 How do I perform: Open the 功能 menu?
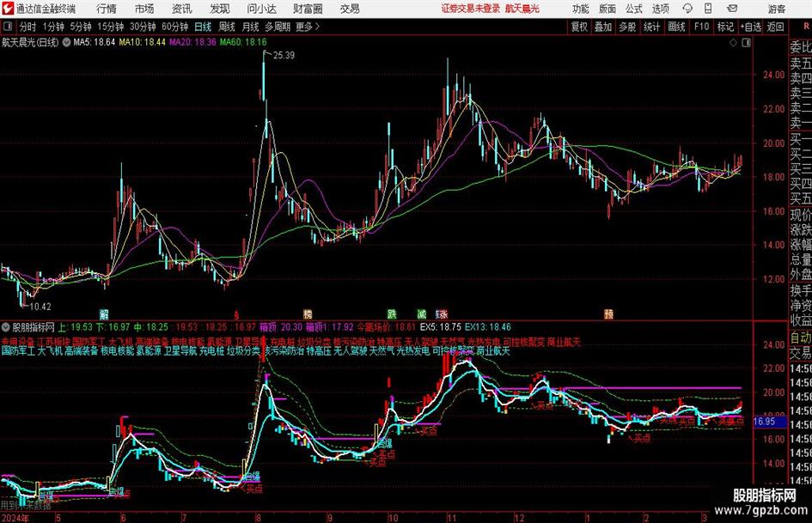(581, 9)
